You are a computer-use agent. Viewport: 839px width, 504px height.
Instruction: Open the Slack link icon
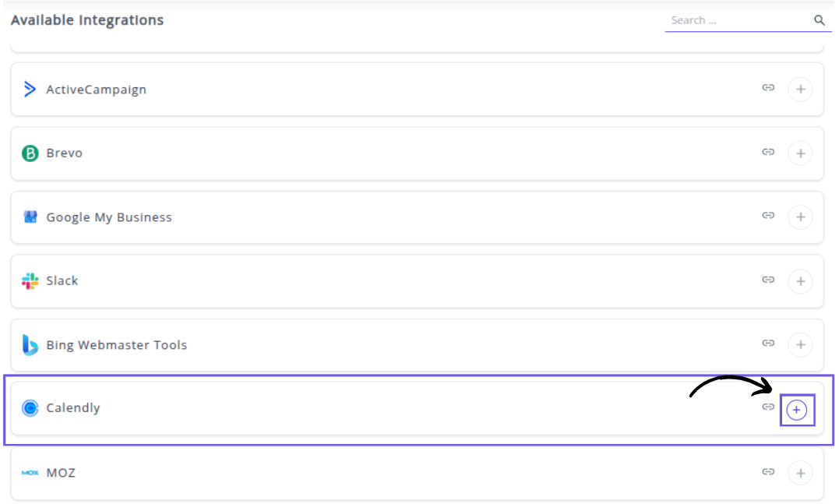[768, 280]
